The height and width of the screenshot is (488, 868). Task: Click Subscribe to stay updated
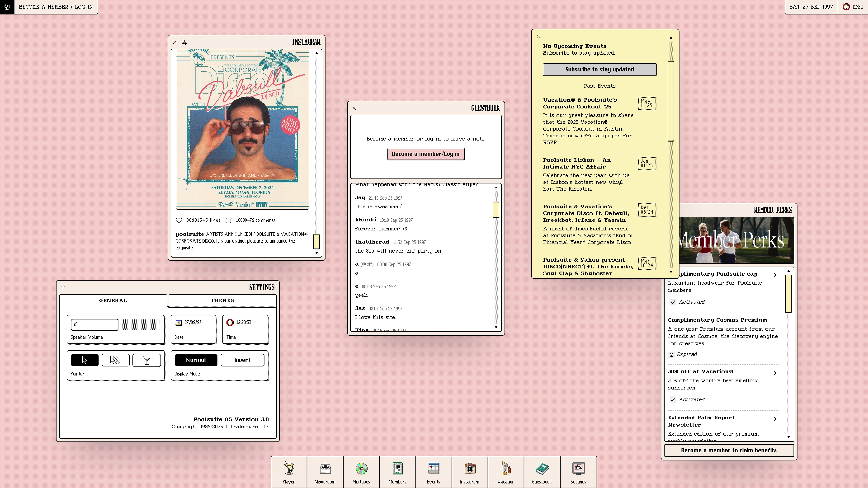599,69
